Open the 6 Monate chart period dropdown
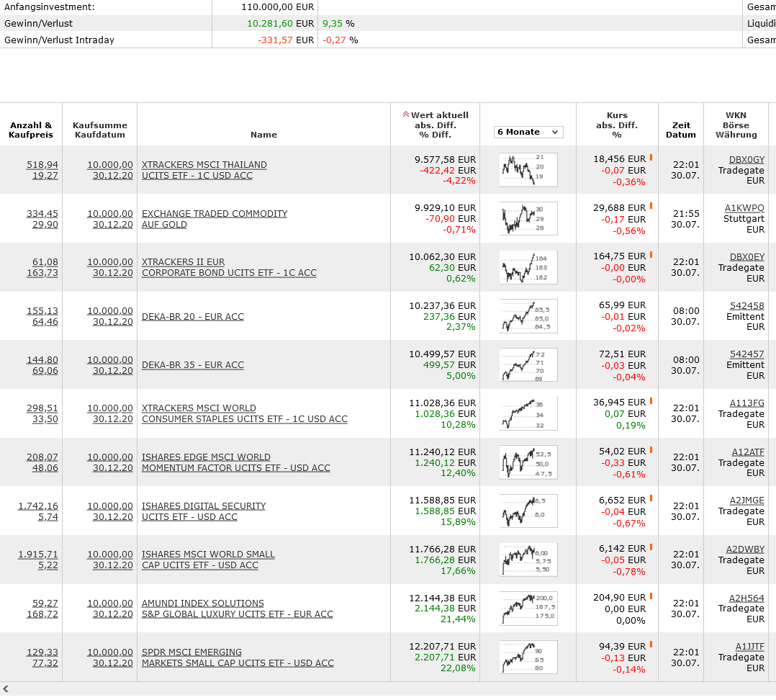The height and width of the screenshot is (700, 776). point(528,132)
